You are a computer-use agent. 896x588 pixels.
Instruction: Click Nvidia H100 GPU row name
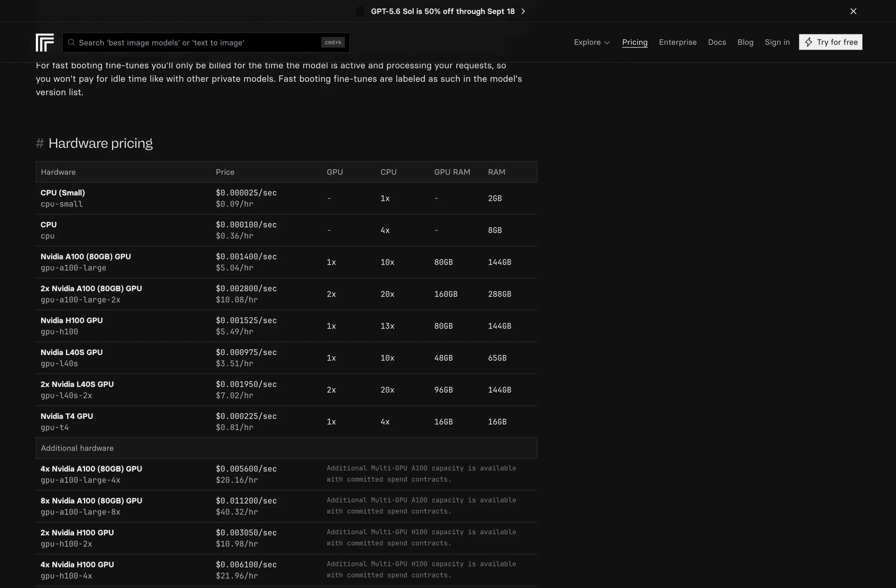[72, 321]
